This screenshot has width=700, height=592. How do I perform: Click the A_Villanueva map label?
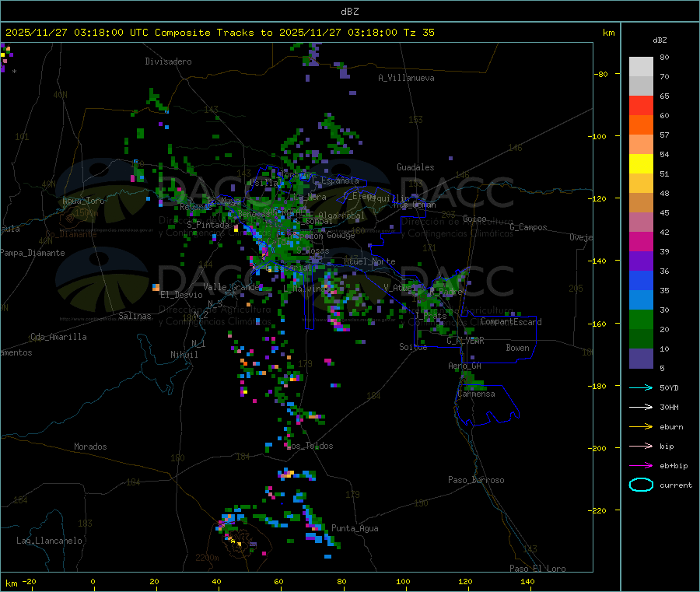pyautogui.click(x=406, y=78)
